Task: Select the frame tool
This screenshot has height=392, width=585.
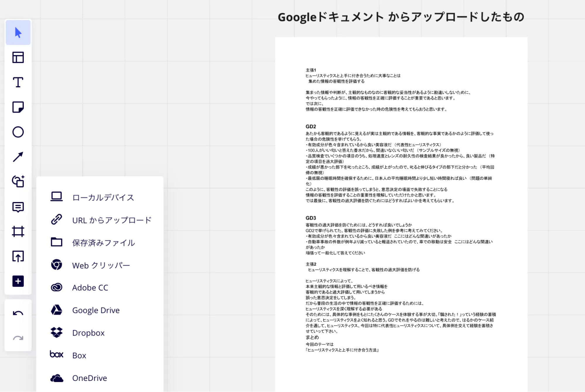Action: [x=18, y=232]
